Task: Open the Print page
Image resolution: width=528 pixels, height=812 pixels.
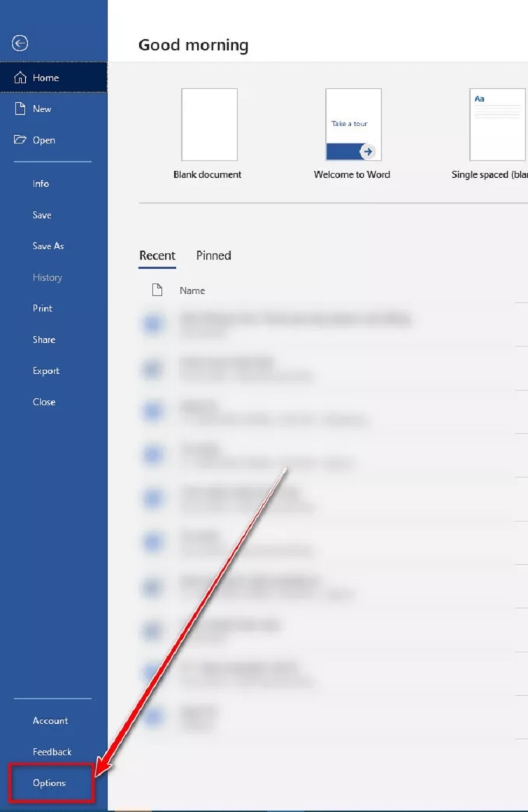Action: (42, 308)
